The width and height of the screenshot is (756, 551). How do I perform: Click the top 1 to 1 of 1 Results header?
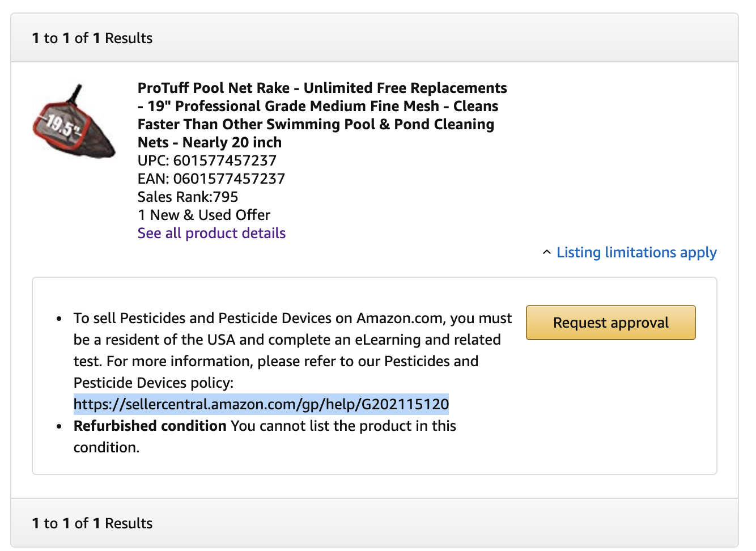(92, 38)
